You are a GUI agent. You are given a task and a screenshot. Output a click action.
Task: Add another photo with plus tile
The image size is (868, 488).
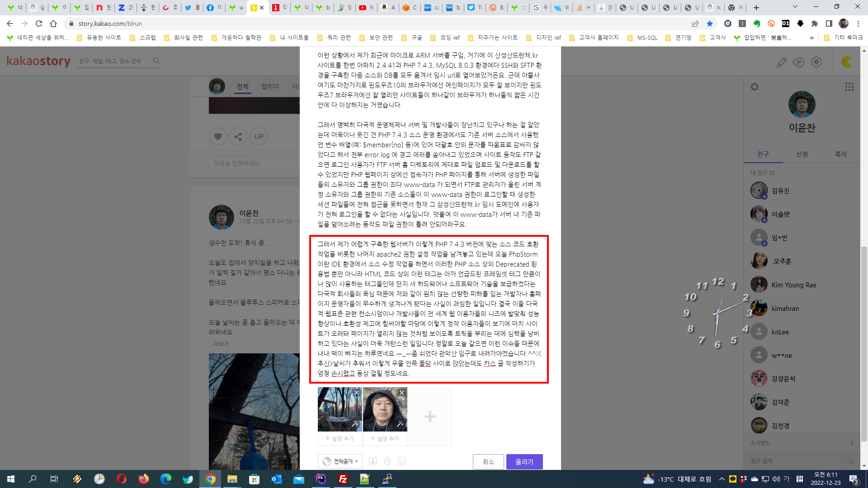430,416
